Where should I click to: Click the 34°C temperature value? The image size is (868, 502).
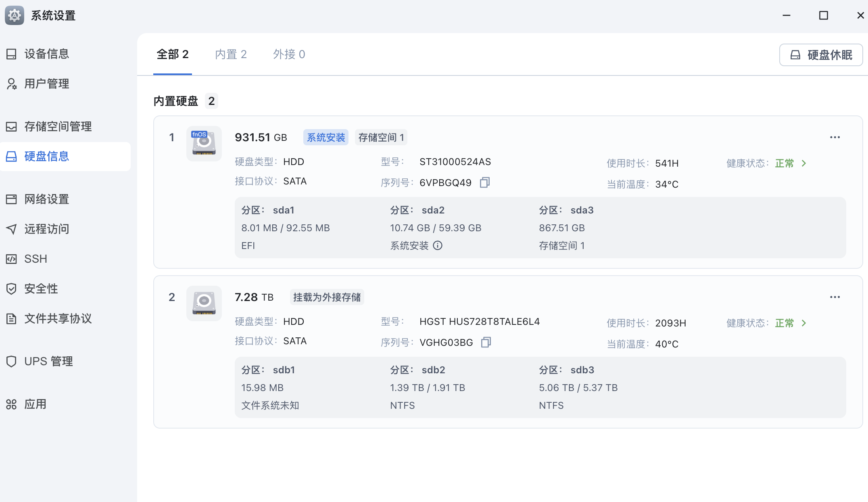667,184
